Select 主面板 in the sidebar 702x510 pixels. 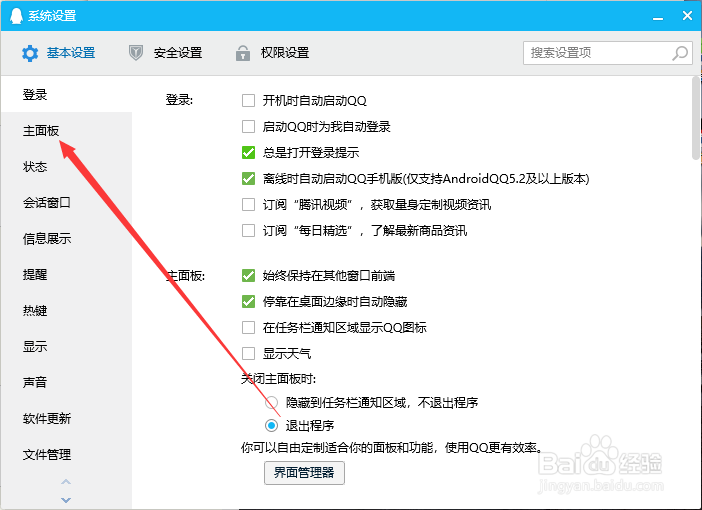[x=67, y=131]
